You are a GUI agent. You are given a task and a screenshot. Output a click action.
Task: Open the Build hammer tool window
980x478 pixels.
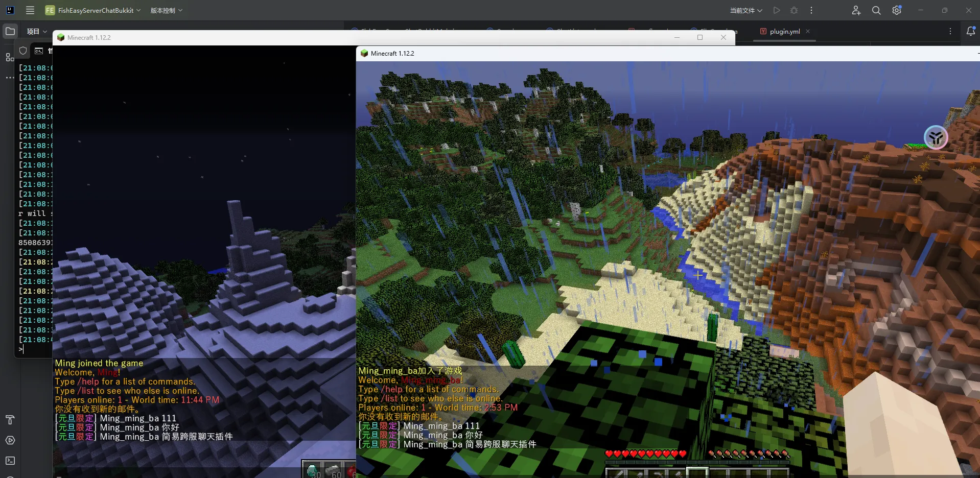coord(10,420)
